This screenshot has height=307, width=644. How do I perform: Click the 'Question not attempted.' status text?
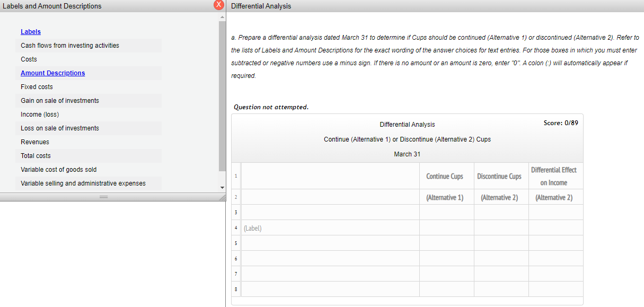271,107
